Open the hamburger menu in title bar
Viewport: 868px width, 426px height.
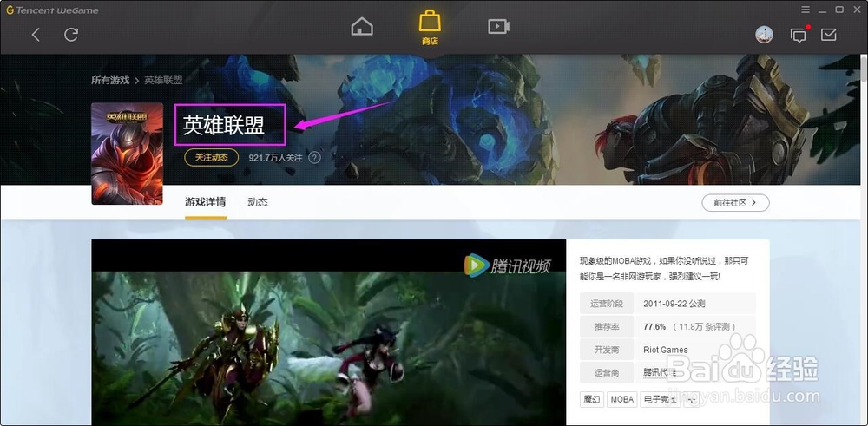coord(806,10)
